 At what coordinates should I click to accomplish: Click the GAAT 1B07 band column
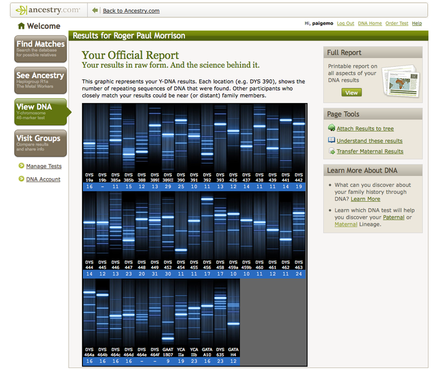point(168,313)
